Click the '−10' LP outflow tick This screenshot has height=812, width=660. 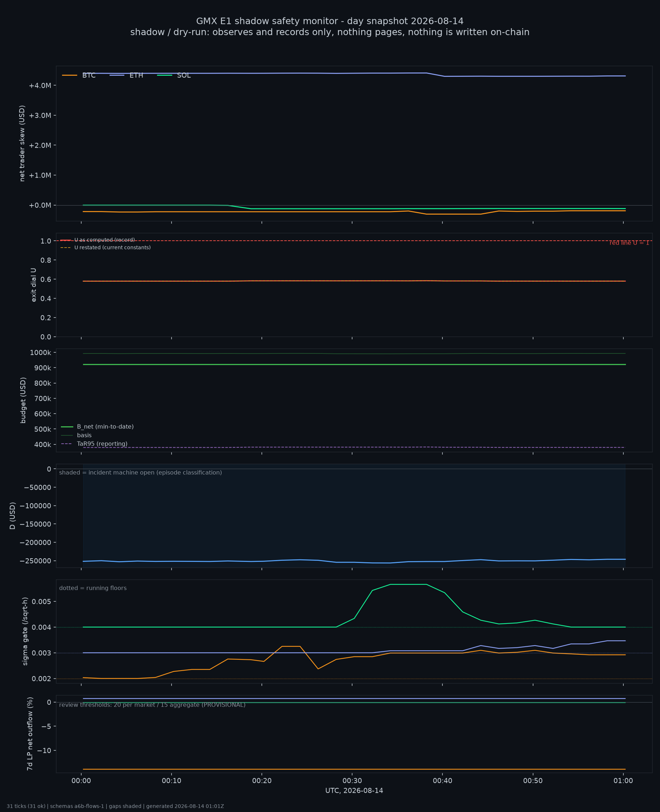[x=44, y=751]
